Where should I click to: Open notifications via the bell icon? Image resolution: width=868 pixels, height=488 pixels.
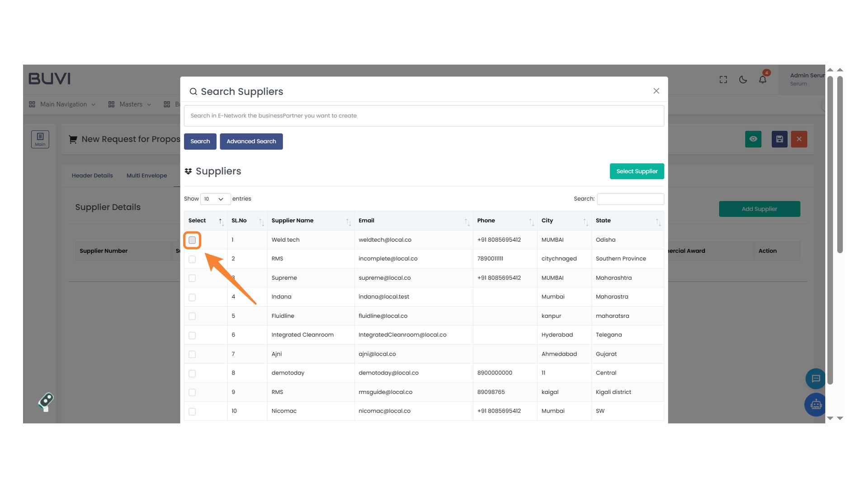click(763, 80)
